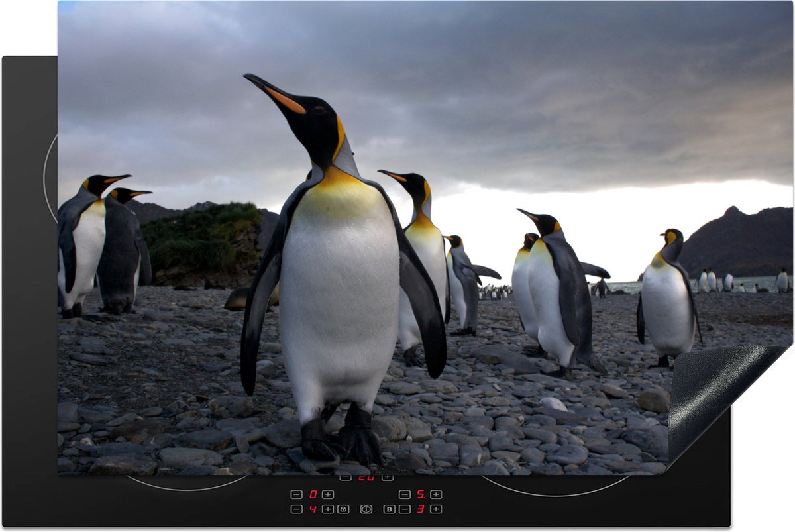Tap the red 5 power level display

pyautogui.click(x=421, y=494)
